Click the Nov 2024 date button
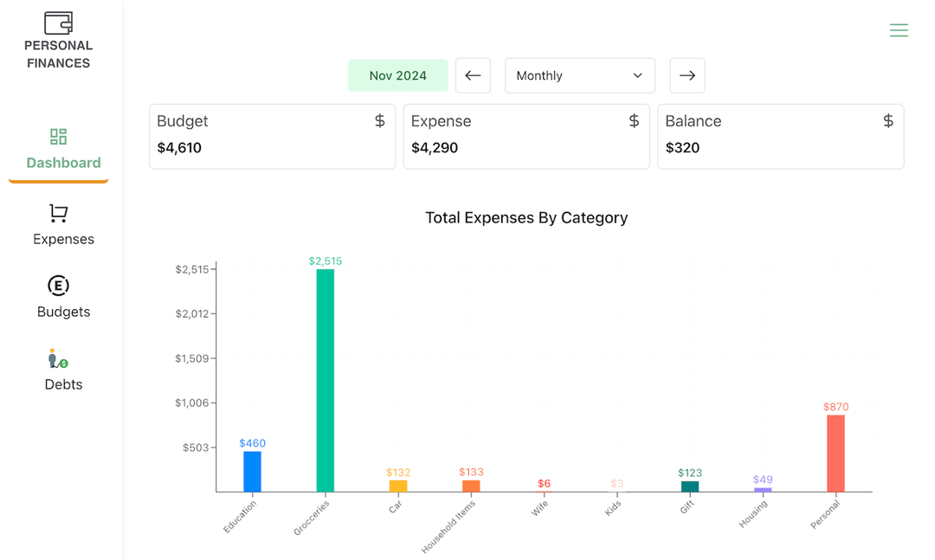Image resolution: width=935 pixels, height=560 pixels. coord(397,75)
